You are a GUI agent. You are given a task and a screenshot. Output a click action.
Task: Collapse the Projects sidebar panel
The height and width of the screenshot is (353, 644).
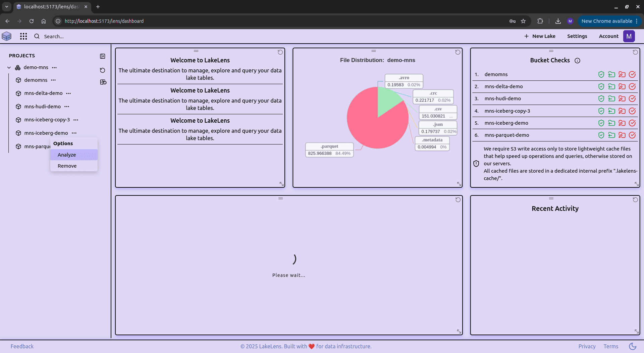pyautogui.click(x=103, y=56)
